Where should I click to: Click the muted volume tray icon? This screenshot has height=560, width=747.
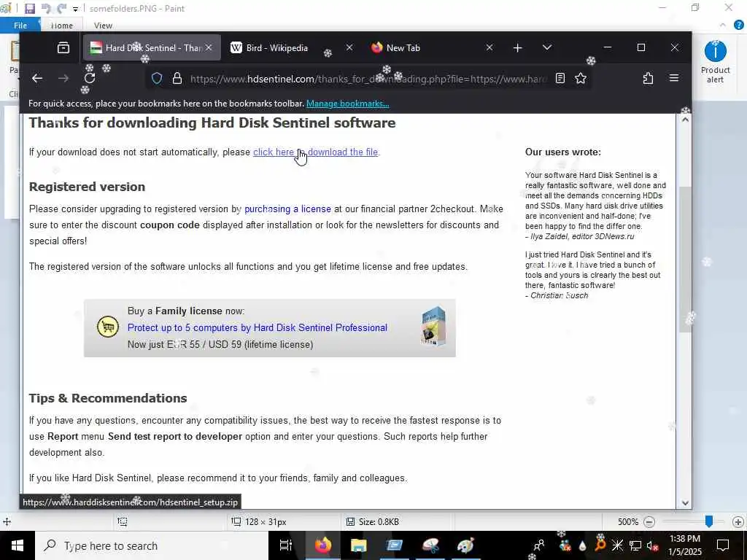pyautogui.click(x=653, y=545)
